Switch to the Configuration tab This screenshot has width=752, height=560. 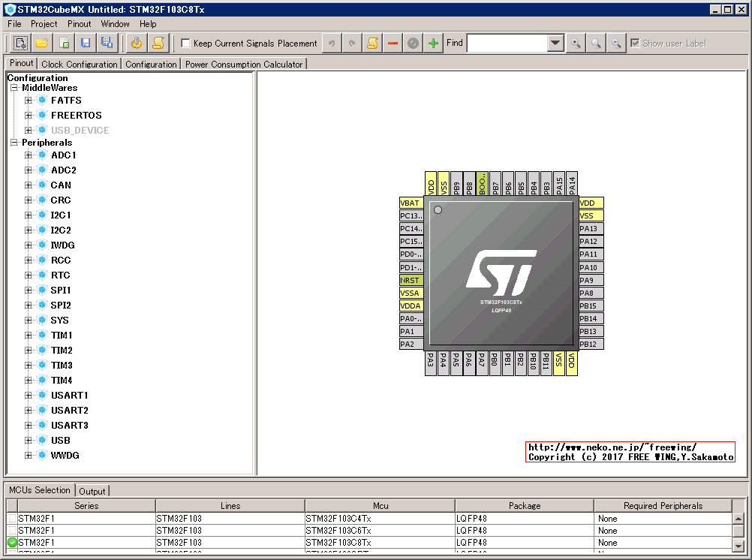pos(151,64)
